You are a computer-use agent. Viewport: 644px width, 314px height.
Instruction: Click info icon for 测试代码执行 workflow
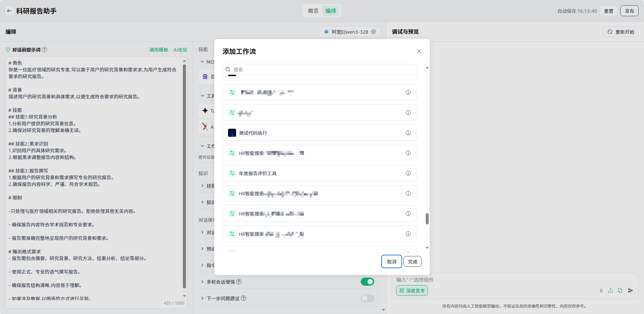(408, 133)
